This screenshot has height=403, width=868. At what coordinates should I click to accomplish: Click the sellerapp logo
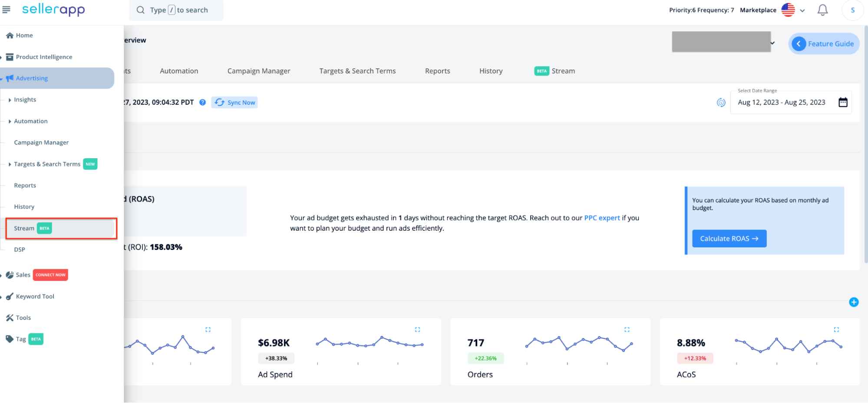coord(53,10)
